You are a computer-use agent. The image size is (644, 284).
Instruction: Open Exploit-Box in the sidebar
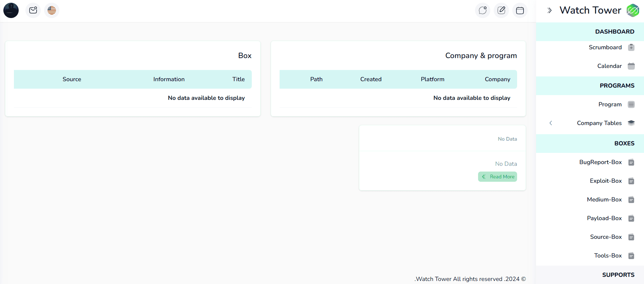coord(606,181)
